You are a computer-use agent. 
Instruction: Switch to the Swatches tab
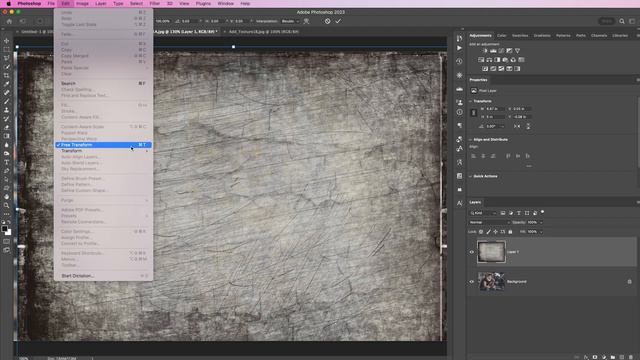520,36
